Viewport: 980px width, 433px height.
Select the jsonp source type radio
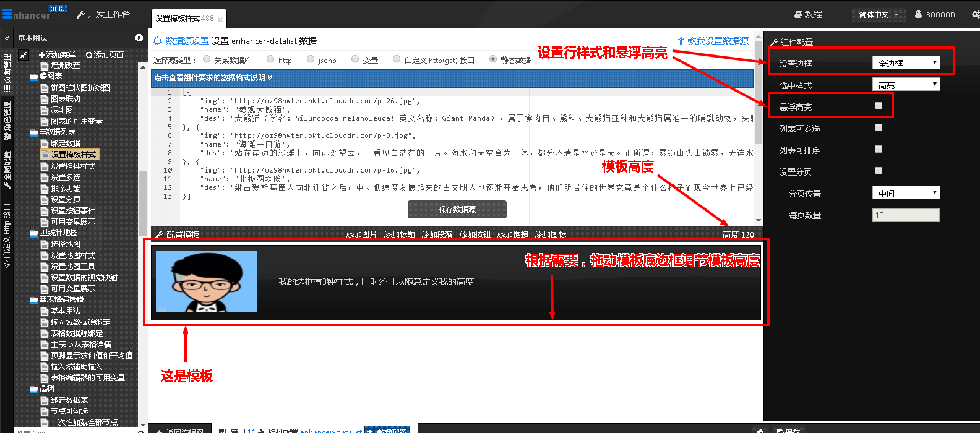[x=311, y=59]
